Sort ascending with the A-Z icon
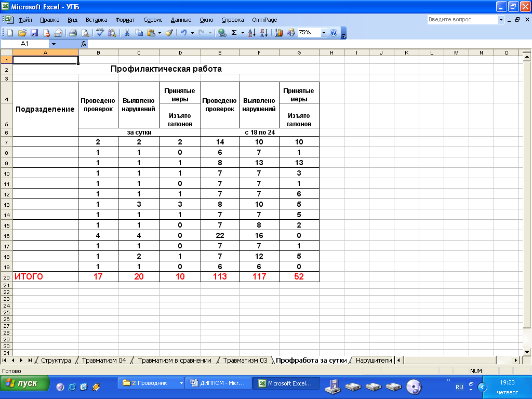The height and width of the screenshot is (399, 532). [x=251, y=33]
